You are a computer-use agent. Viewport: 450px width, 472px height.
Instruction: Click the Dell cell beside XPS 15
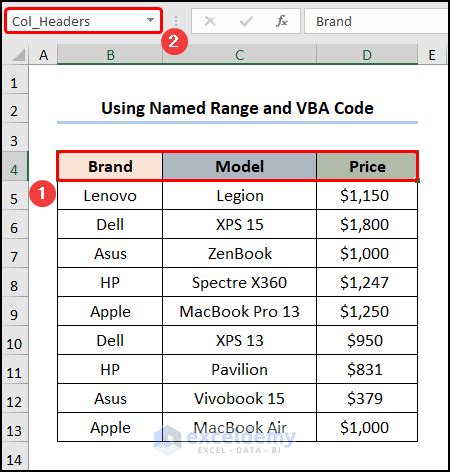[x=110, y=224]
